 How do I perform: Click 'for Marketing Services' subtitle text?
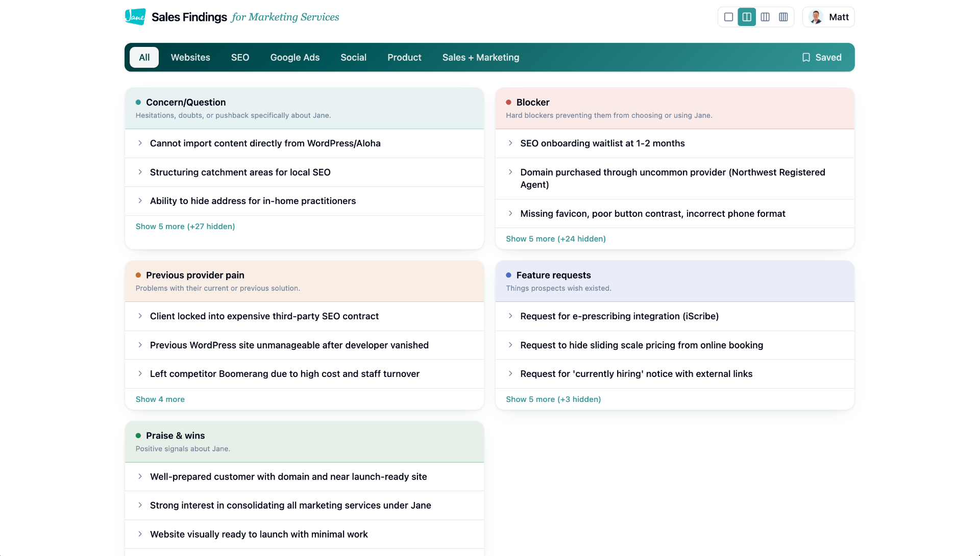click(x=285, y=17)
